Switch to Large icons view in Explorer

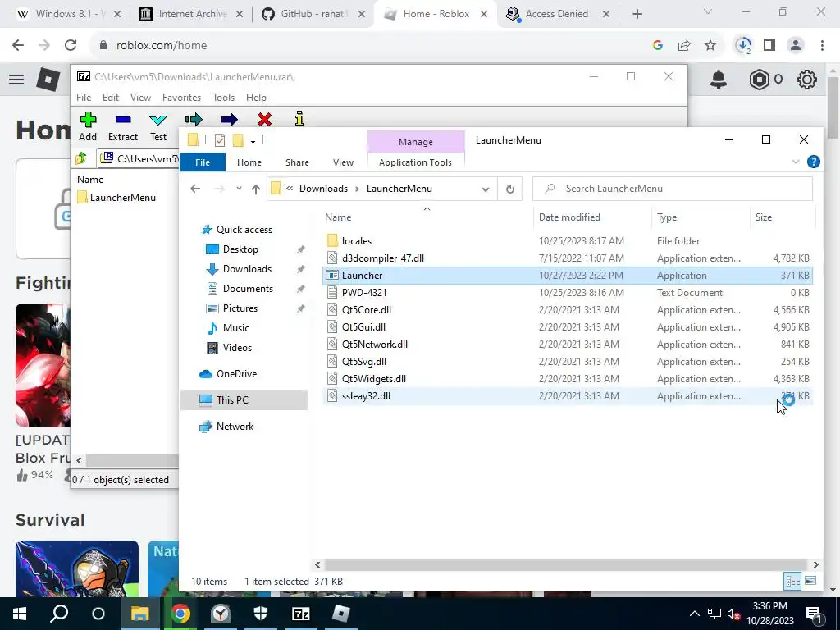[810, 581]
